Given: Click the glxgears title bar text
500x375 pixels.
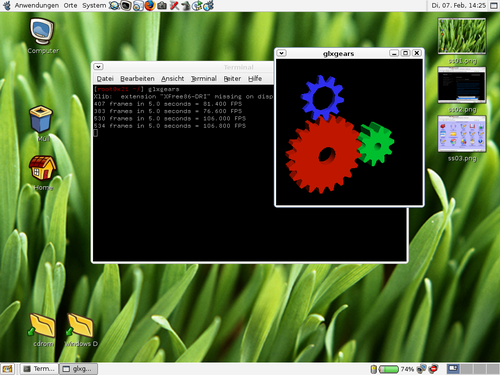Looking at the screenshot, I should tap(338, 53).
